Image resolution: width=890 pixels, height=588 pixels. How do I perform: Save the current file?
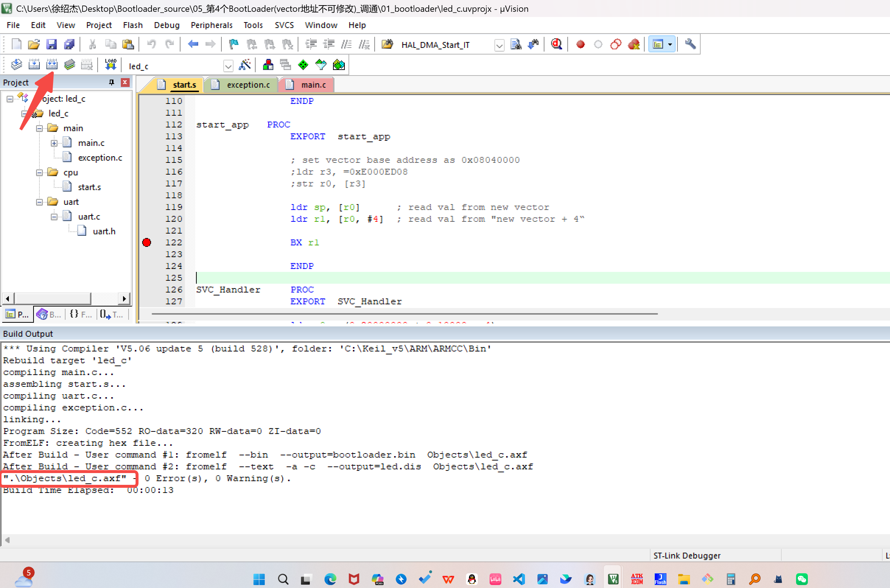[51, 44]
